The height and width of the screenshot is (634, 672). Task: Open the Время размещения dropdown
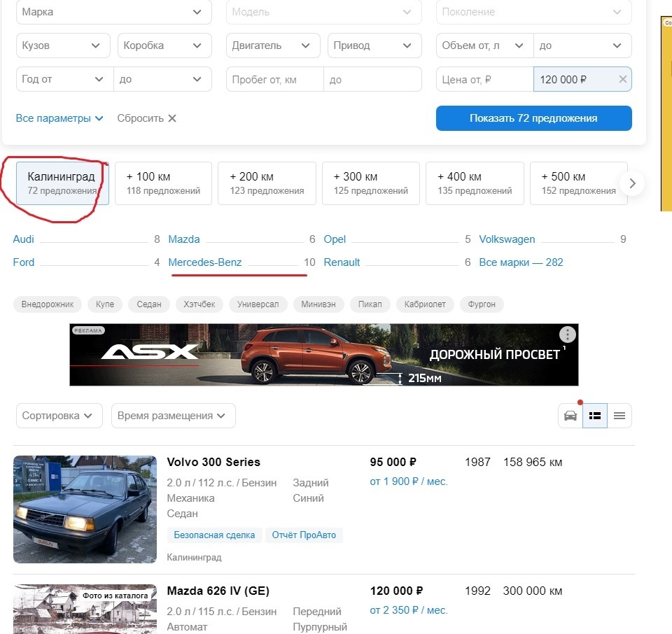173,416
